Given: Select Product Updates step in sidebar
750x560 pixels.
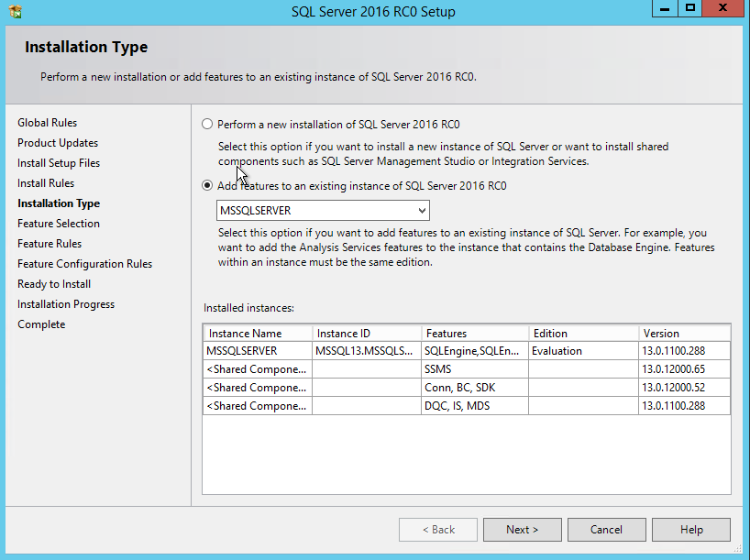Looking at the screenshot, I should [x=58, y=142].
